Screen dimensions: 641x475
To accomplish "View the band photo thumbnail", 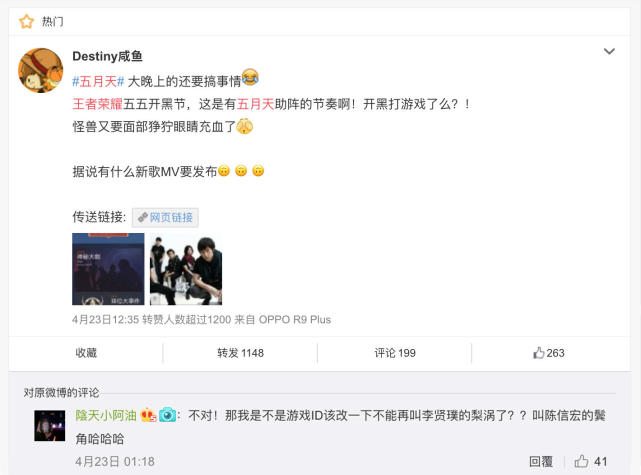I will [186, 269].
